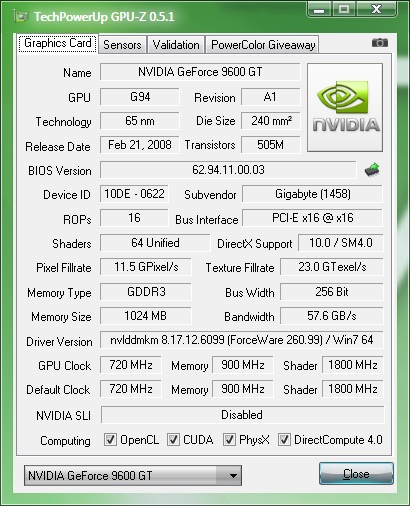This screenshot has height=506, width=412.
Task: Toggle the PhysX checkbox
Action: tap(229, 440)
